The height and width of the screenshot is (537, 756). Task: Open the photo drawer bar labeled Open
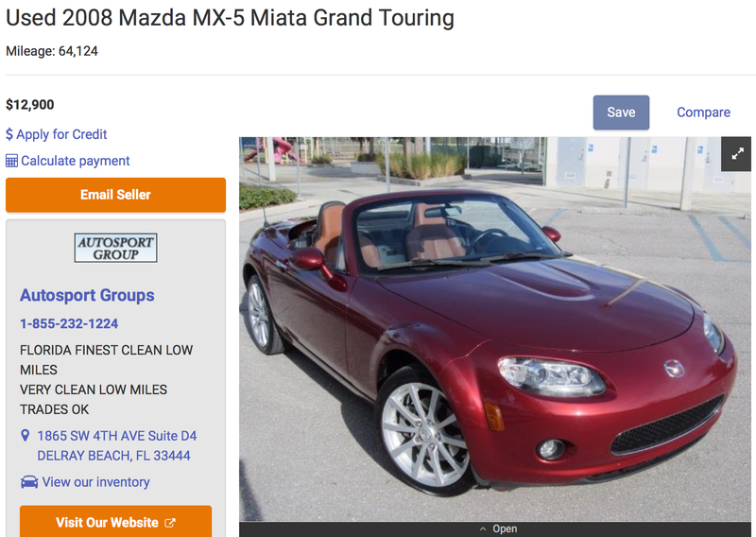pyautogui.click(x=495, y=529)
